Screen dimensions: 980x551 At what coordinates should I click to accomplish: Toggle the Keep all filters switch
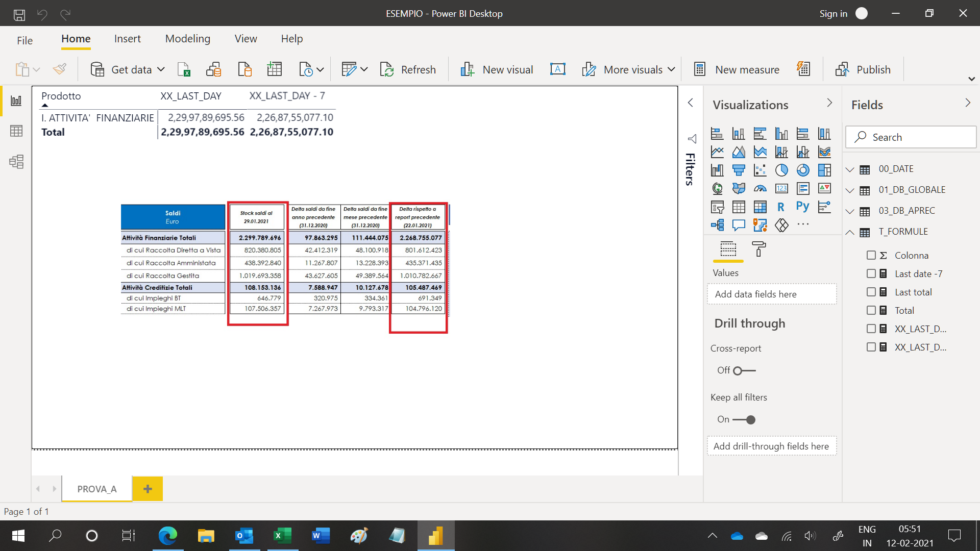[744, 420]
